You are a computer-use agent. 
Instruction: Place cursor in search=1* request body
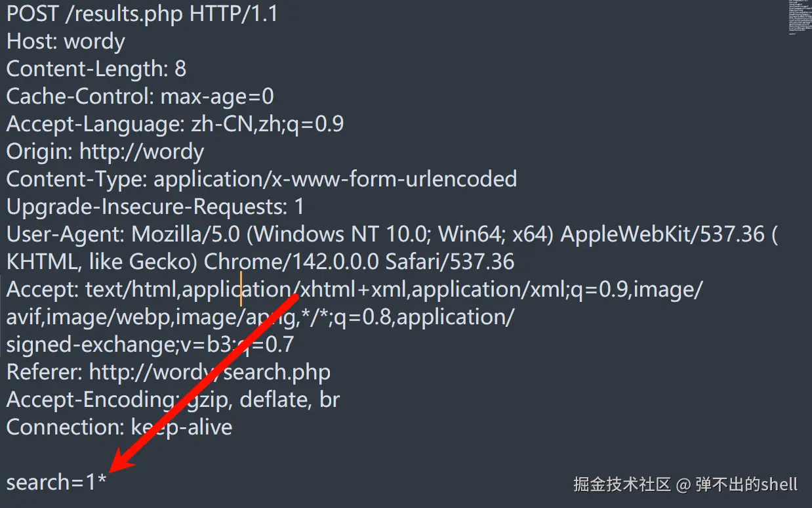point(56,483)
